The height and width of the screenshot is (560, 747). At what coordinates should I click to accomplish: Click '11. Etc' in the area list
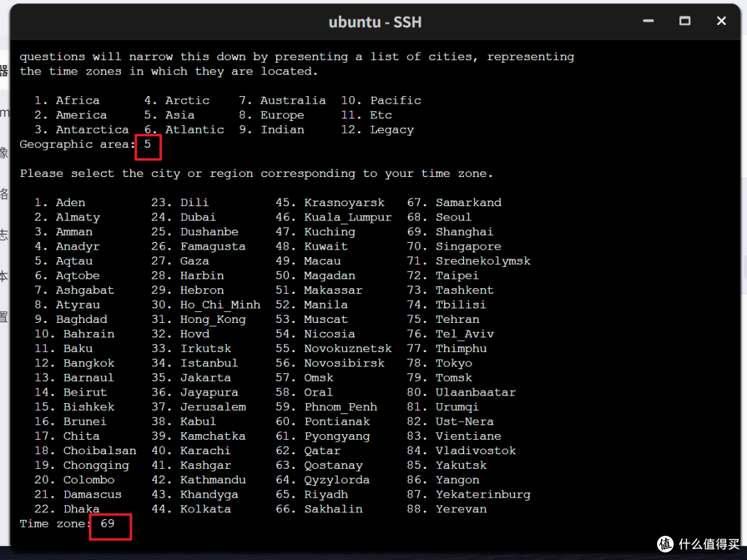pyautogui.click(x=367, y=115)
